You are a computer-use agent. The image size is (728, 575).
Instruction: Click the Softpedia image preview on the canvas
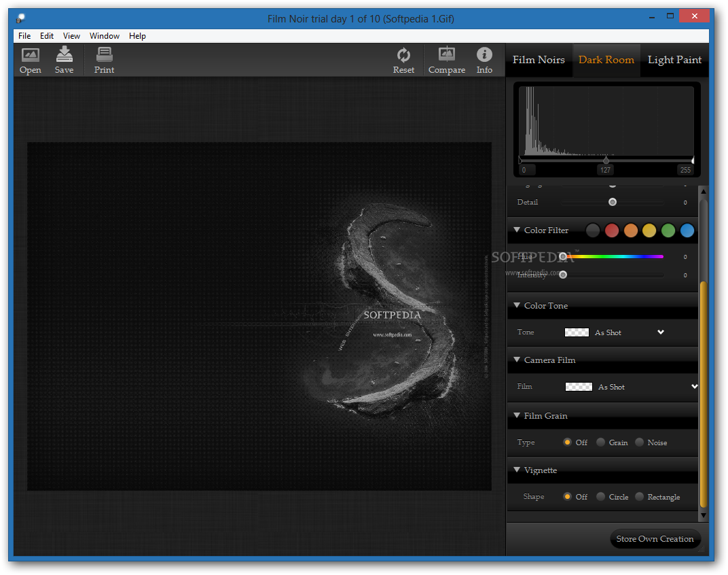click(x=259, y=316)
